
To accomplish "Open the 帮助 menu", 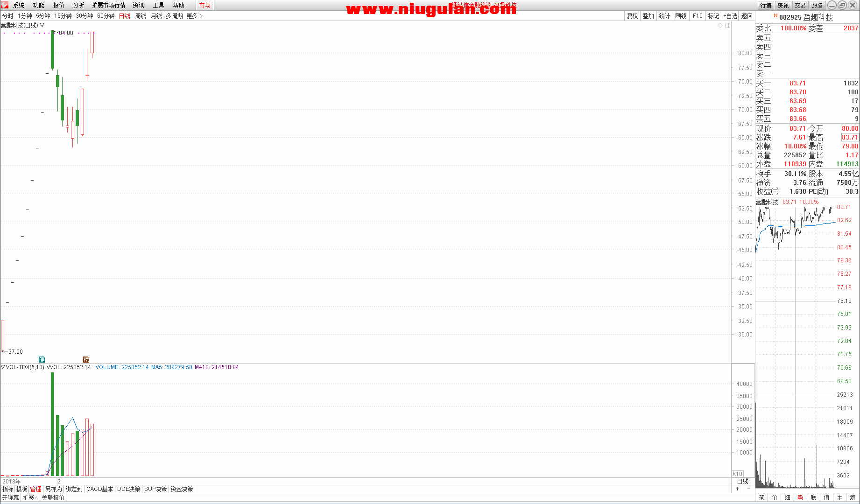I will [x=179, y=5].
